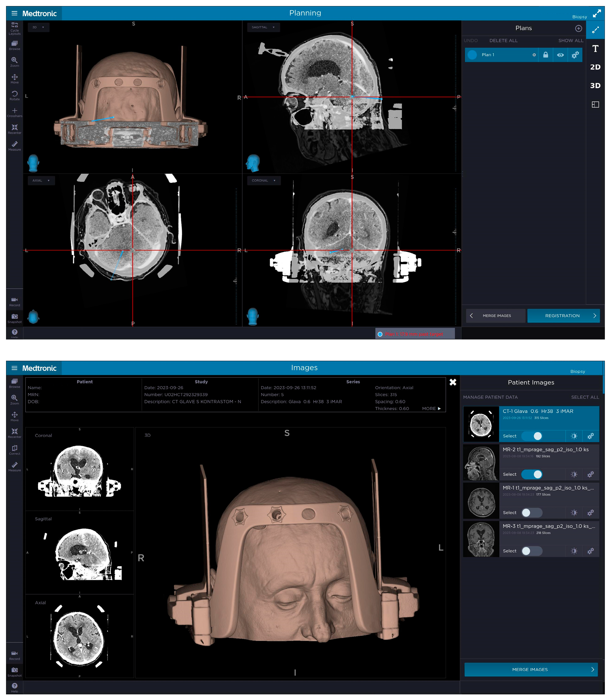Click DELETE ALL plans
This screenshot has width=613, height=700.
pyautogui.click(x=503, y=40)
